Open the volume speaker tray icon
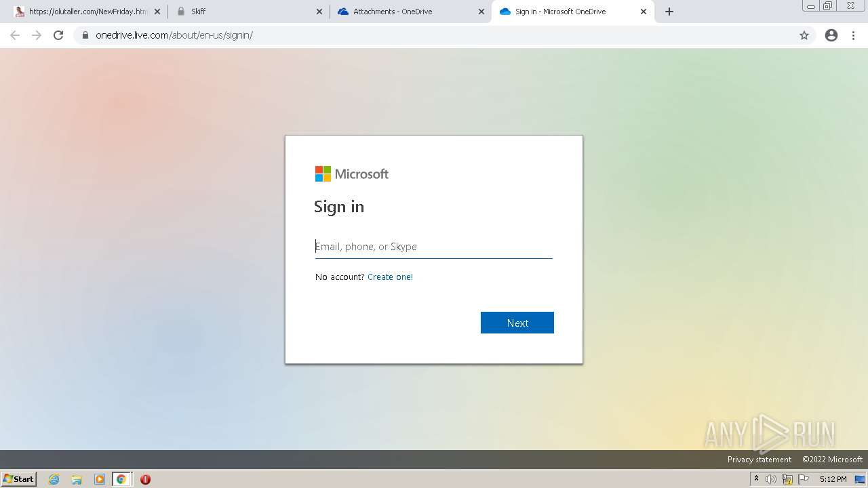 771,479
